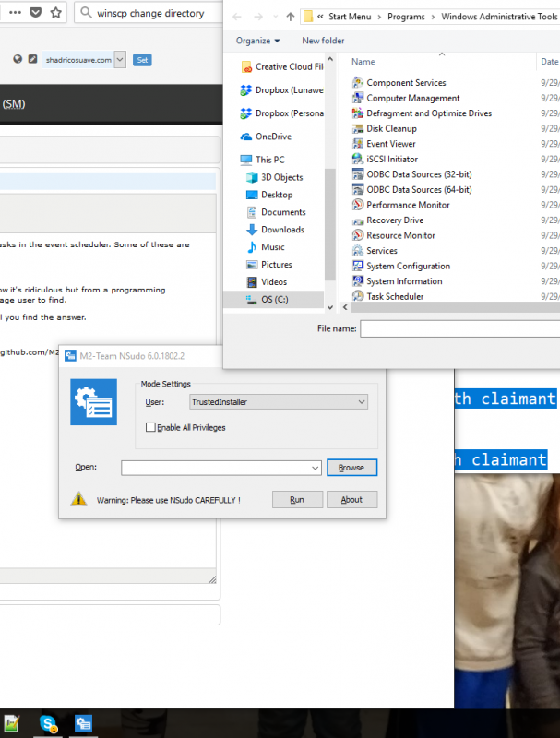Select the System Configuration icon
This screenshot has width=560, height=738.
[358, 266]
